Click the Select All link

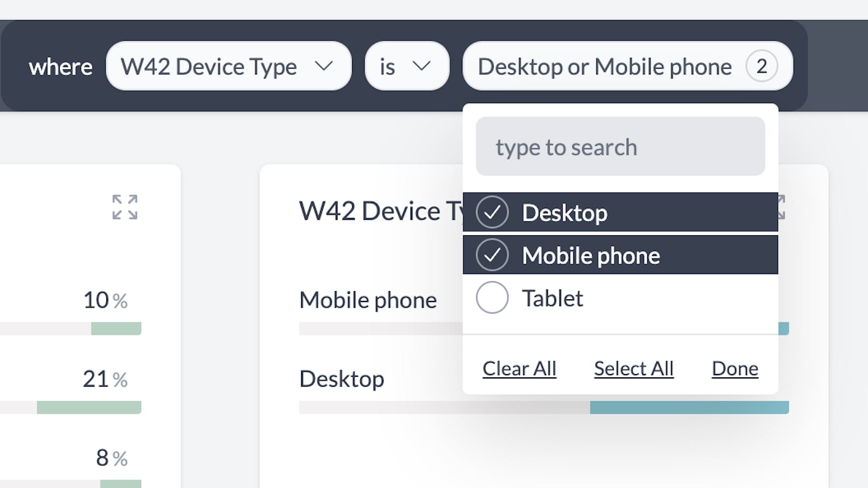633,368
